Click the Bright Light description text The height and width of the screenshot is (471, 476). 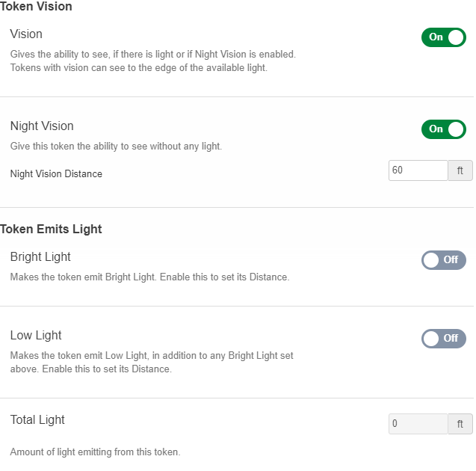149,277
